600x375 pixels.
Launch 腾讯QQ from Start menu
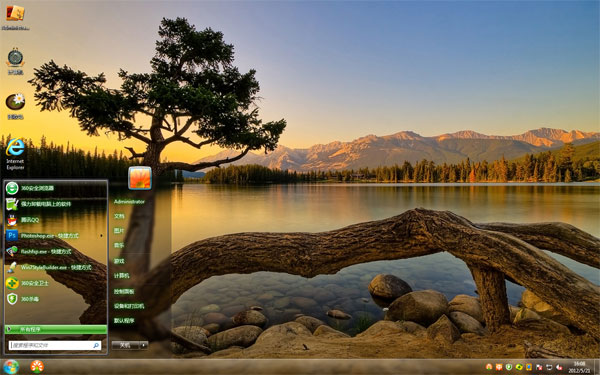55,220
